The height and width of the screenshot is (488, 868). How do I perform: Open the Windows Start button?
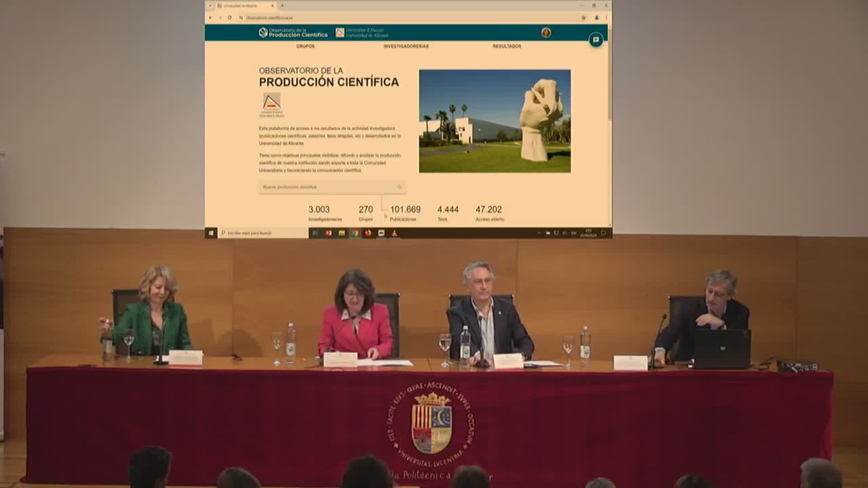click(x=211, y=233)
